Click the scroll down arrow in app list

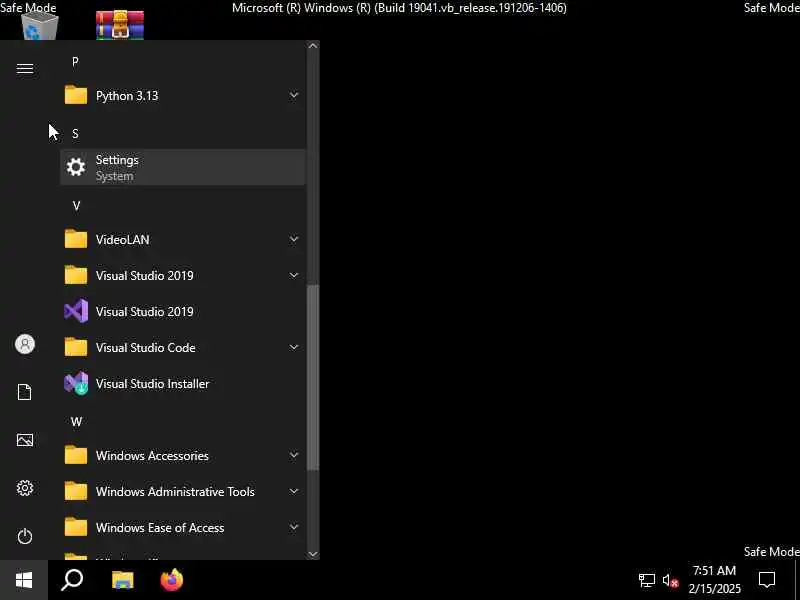click(x=313, y=554)
